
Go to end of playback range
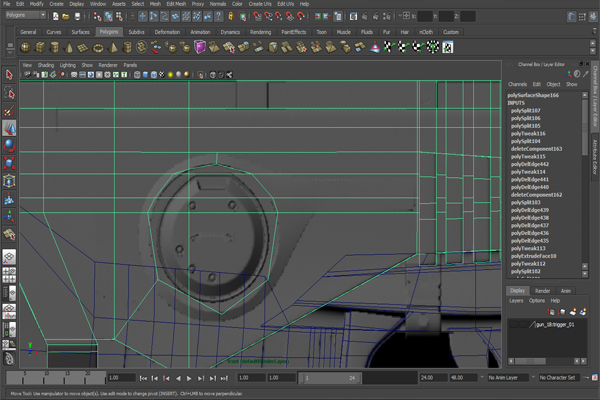225,378
